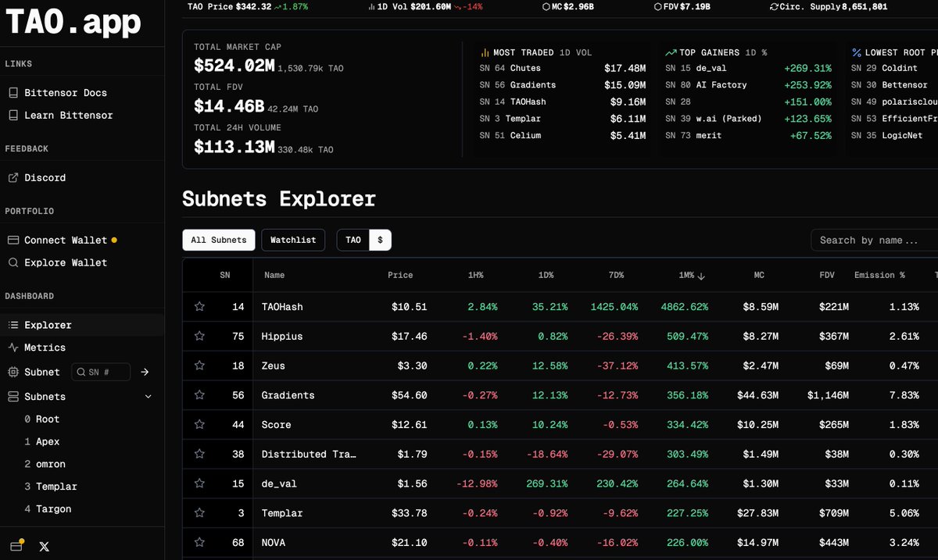Click the 1D Vol bars icon in top bar
This screenshot has width=938, height=560.
click(371, 6)
